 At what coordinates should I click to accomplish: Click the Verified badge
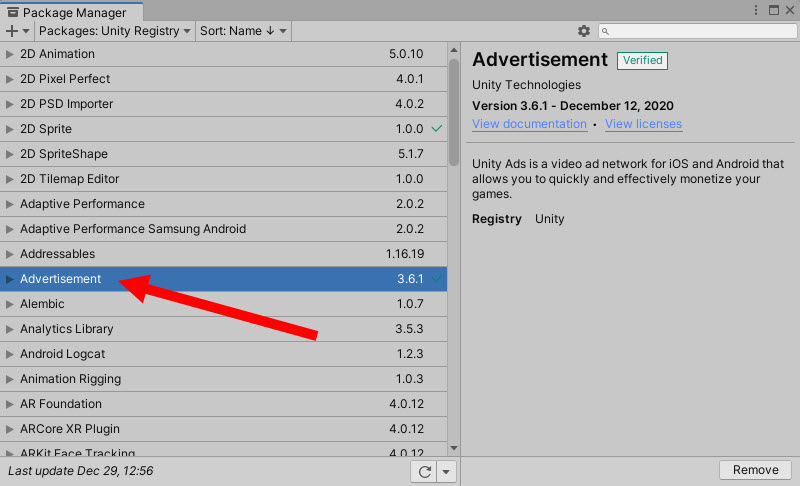642,61
